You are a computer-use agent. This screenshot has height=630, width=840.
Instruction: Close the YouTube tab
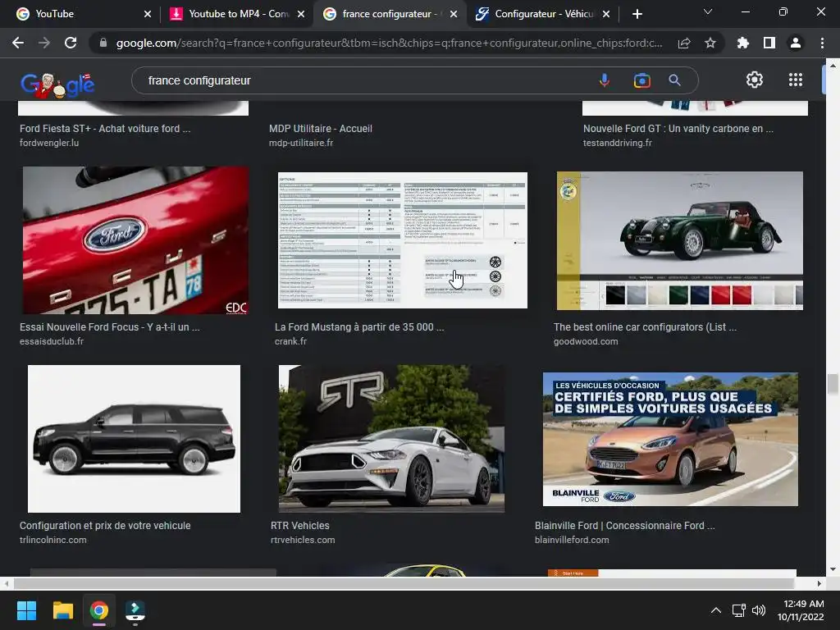click(148, 14)
